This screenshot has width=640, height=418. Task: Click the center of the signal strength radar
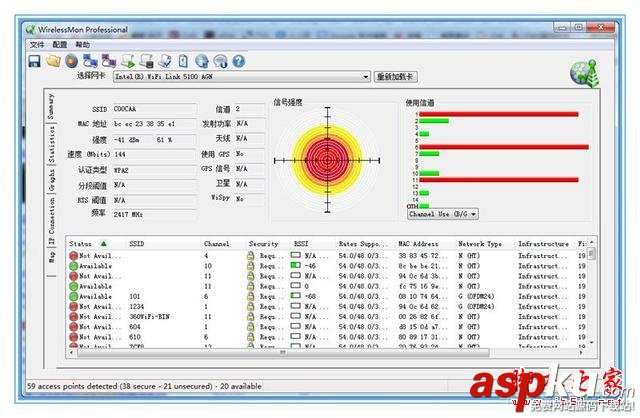[327, 160]
